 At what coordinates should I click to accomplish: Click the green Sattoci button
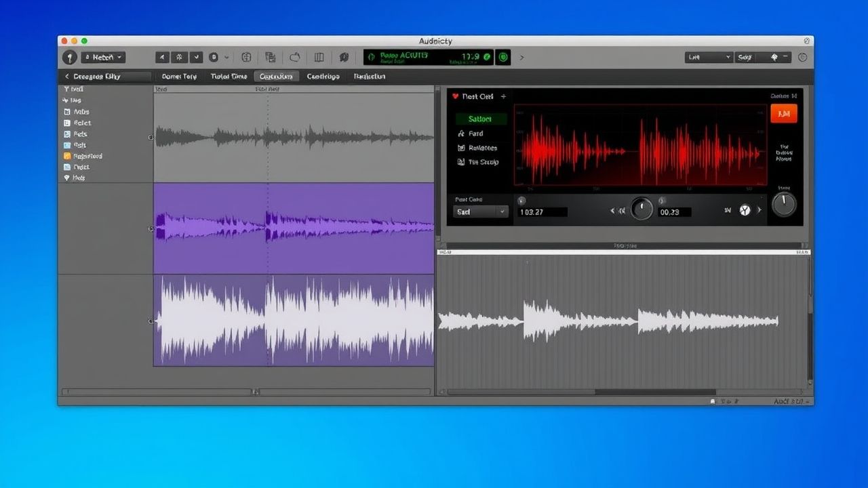click(x=481, y=119)
